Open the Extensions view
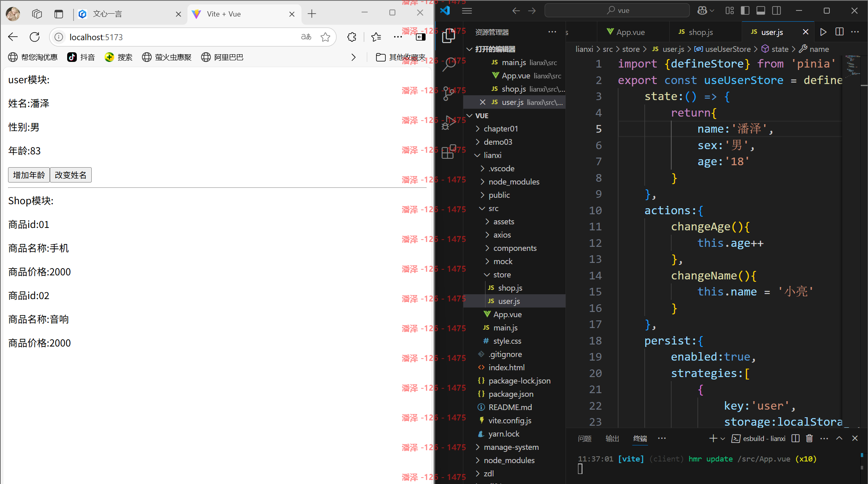The height and width of the screenshot is (484, 868). pyautogui.click(x=448, y=152)
